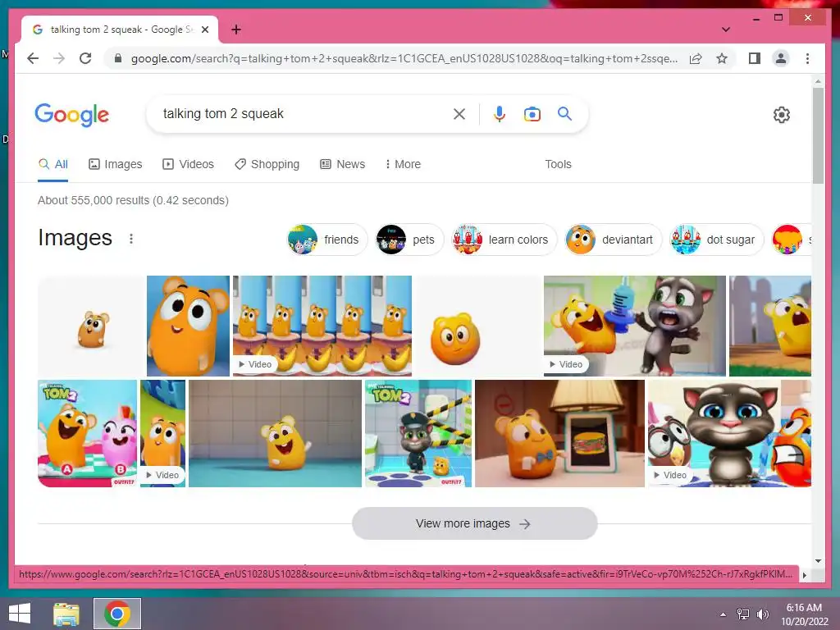840x630 pixels.
Task: Open network status tray icon
Action: pyautogui.click(x=742, y=614)
